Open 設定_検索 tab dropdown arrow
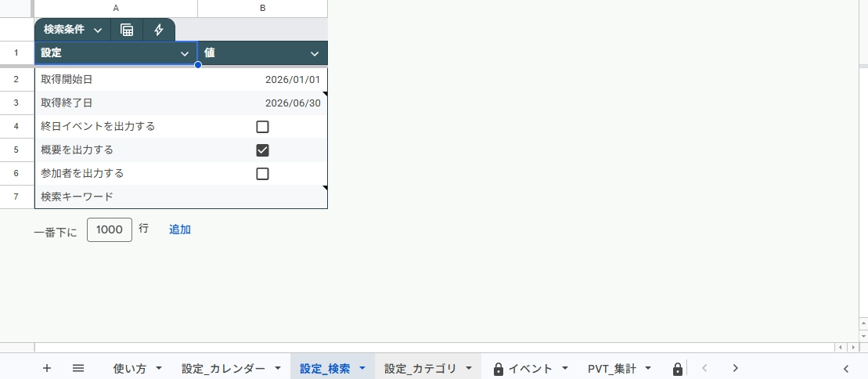The image size is (868, 379). click(362, 368)
